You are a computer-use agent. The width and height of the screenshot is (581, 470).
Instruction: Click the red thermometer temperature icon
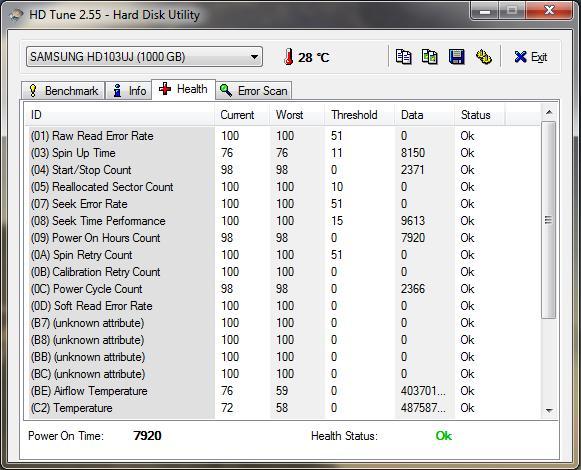[288, 57]
